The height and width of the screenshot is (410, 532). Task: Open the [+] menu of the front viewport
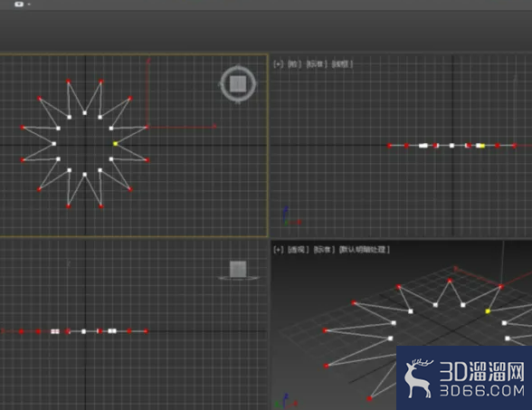[x=278, y=64]
